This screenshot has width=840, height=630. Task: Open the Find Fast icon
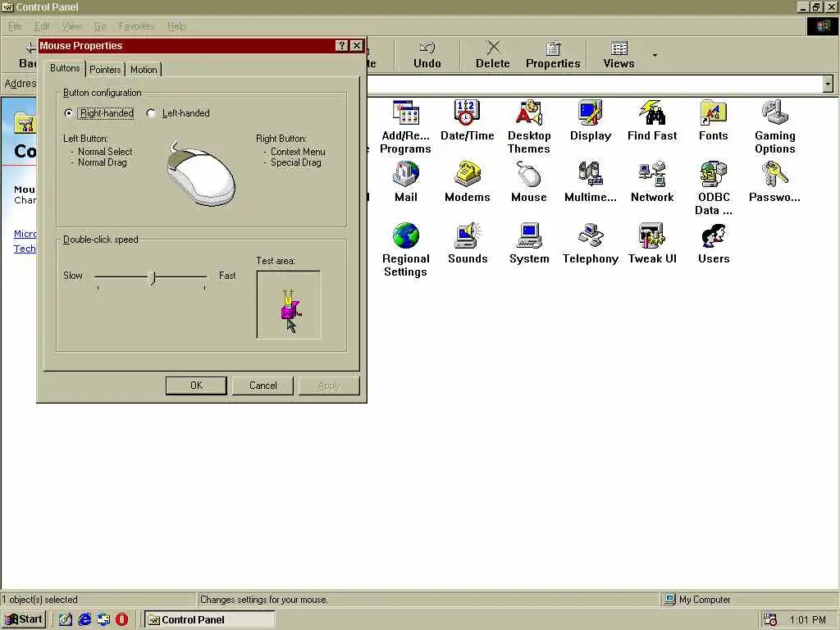click(652, 121)
